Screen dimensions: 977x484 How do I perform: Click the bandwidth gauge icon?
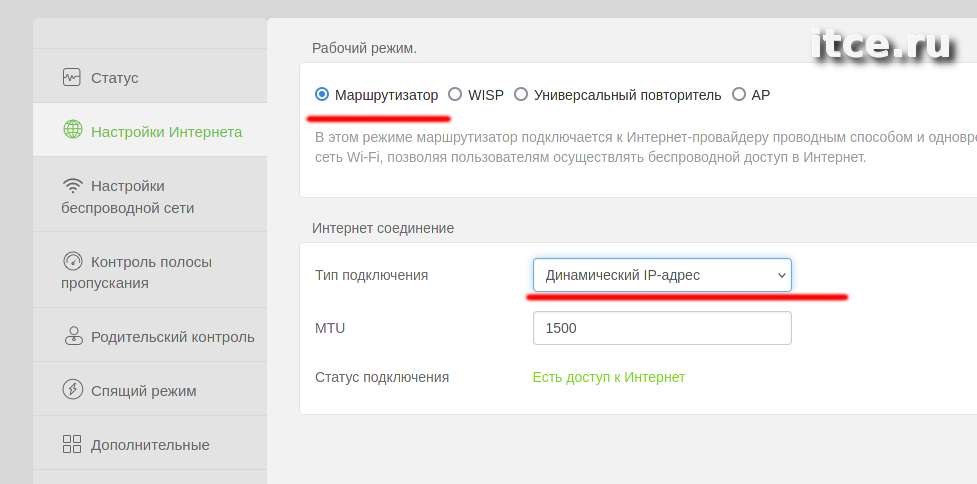[73, 260]
